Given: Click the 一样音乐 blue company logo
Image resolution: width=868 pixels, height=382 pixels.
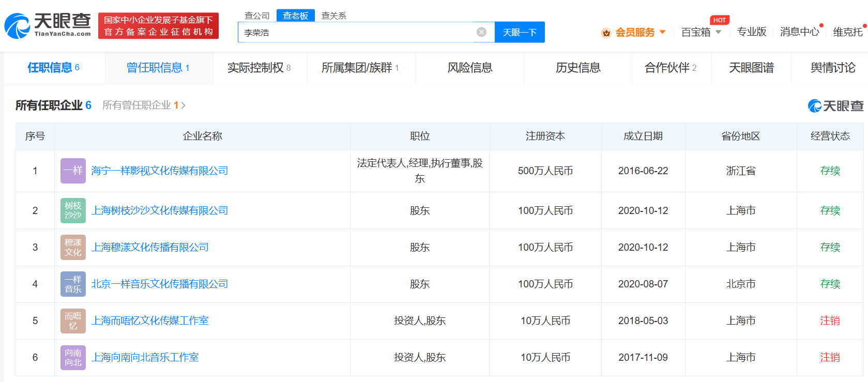Looking at the screenshot, I should 73,284.
